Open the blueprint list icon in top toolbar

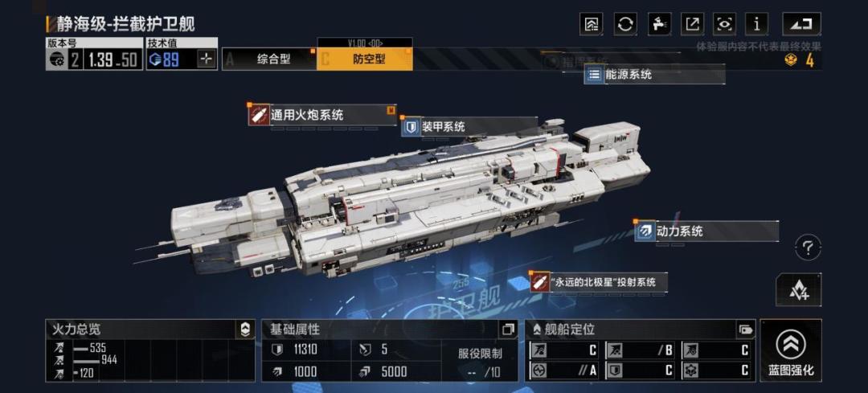(x=592, y=24)
